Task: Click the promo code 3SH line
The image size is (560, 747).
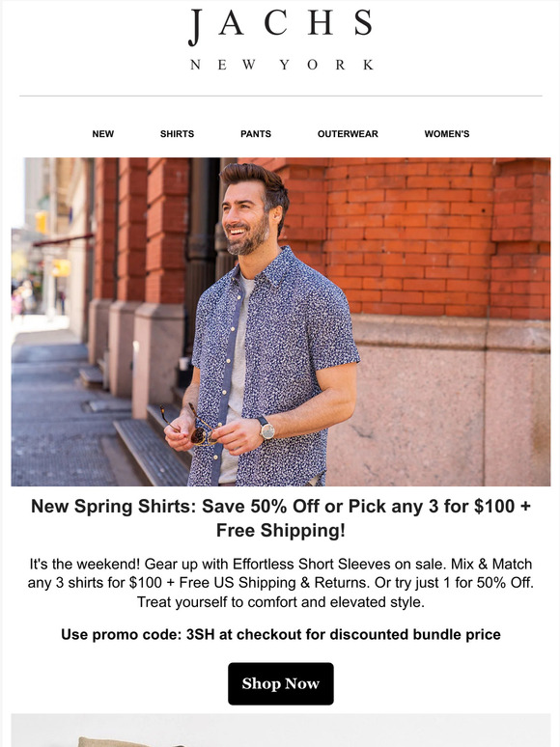Action: pyautogui.click(x=281, y=635)
